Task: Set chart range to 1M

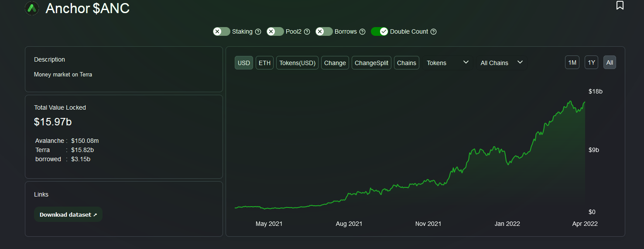Action: (572, 62)
